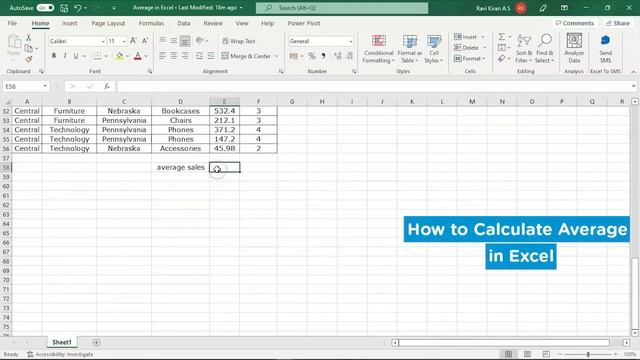This screenshot has width=640, height=360.
Task: Click the Search box in title bar
Action: pyautogui.click(x=342, y=8)
